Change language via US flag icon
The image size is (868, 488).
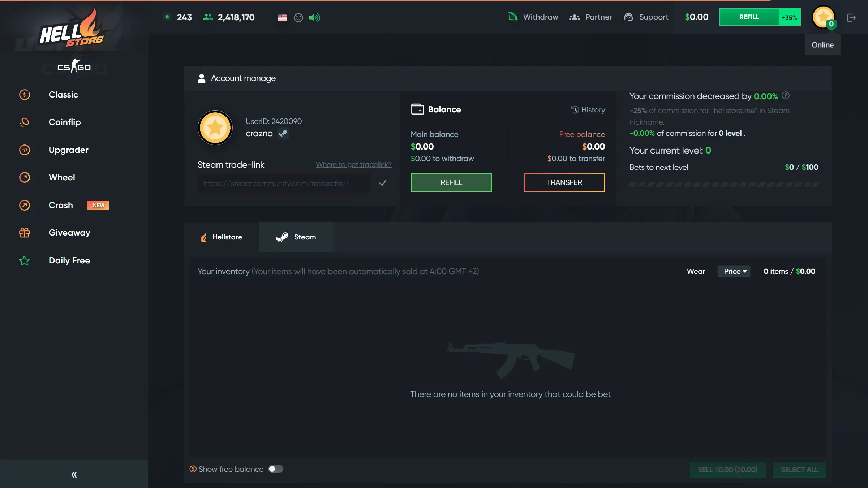click(282, 17)
